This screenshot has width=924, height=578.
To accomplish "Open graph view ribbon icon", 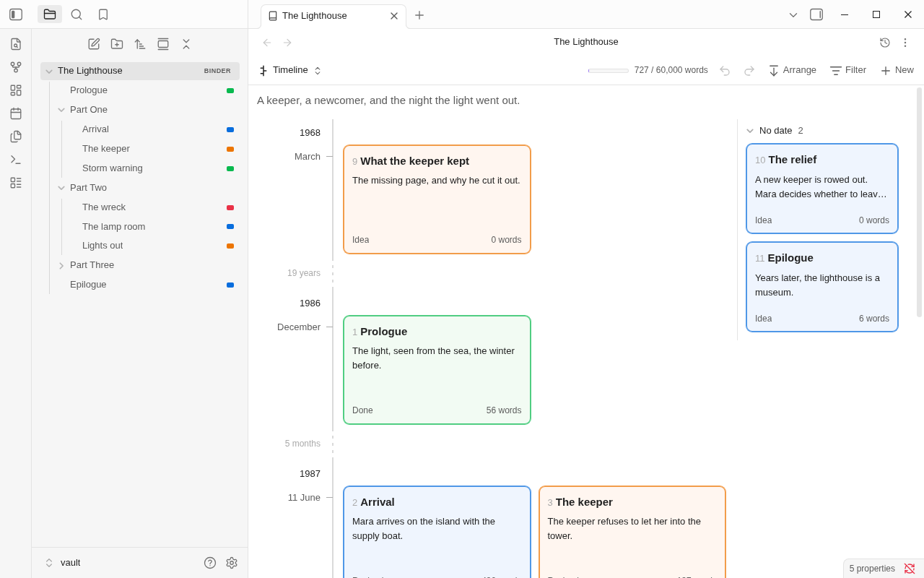I will click(16, 67).
